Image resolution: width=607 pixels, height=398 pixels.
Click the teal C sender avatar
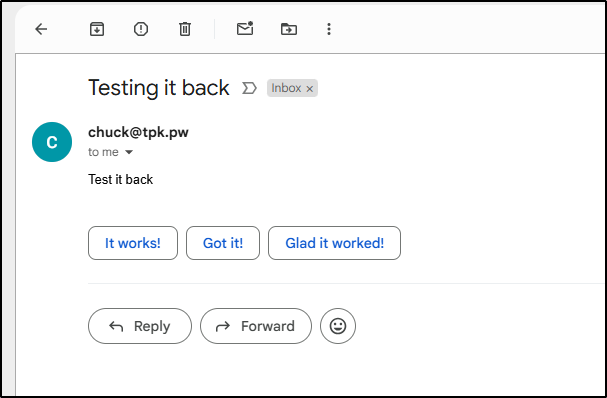pos(52,142)
